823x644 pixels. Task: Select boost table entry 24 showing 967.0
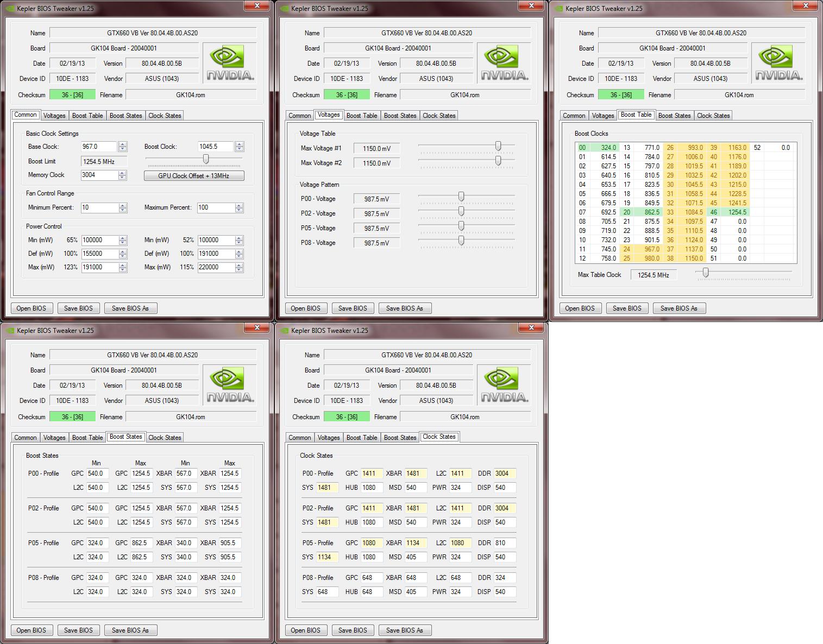[x=641, y=249]
